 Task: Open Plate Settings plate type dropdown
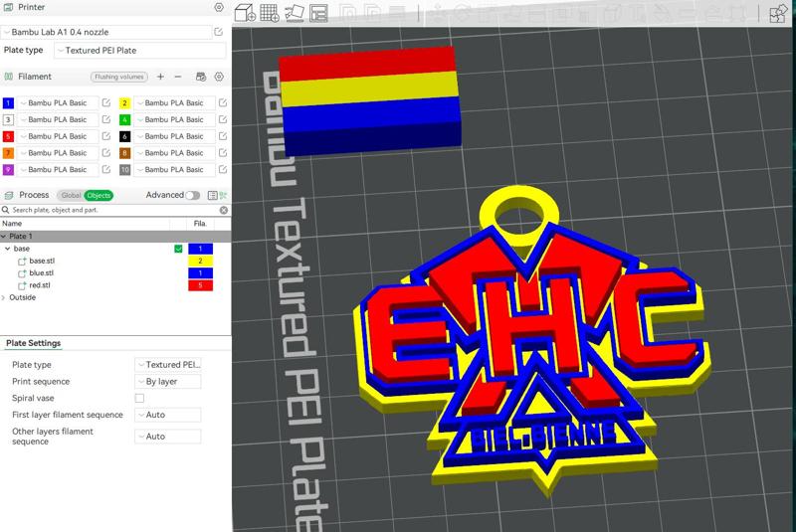pyautogui.click(x=168, y=365)
